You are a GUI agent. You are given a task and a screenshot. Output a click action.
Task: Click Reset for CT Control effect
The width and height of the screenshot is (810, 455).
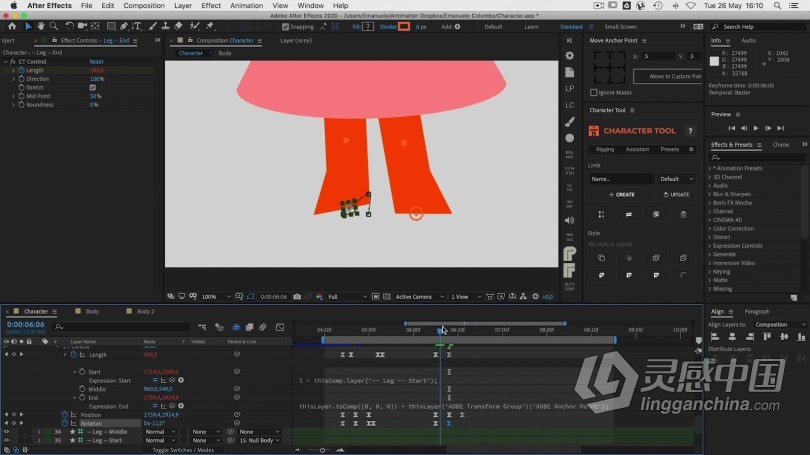96,61
